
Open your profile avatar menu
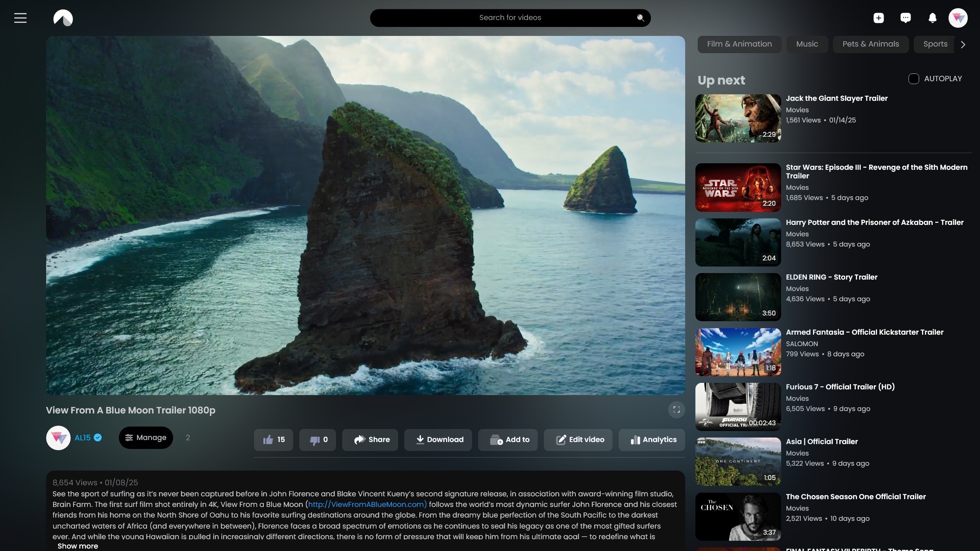[x=958, y=18]
